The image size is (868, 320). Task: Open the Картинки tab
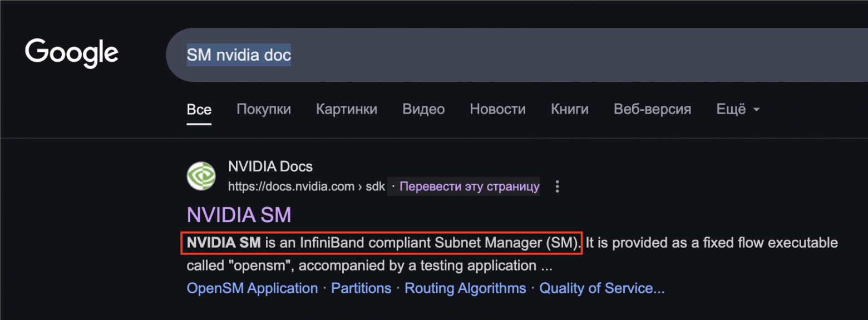(x=347, y=110)
